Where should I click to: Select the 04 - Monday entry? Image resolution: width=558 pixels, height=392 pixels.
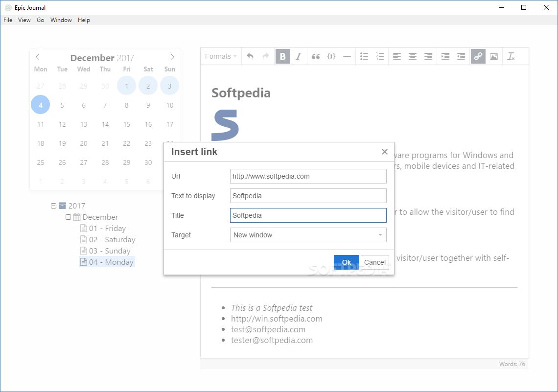[107, 262]
